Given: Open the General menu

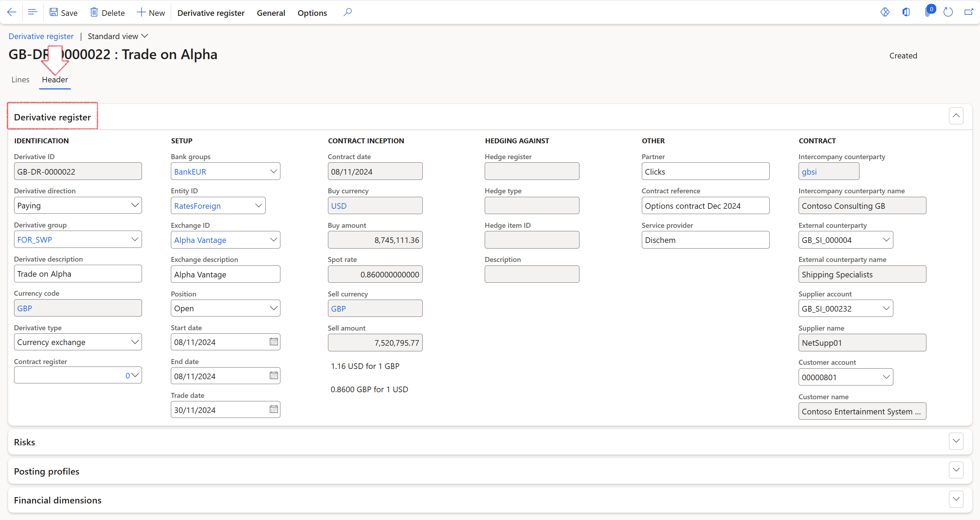Looking at the screenshot, I should [x=271, y=13].
